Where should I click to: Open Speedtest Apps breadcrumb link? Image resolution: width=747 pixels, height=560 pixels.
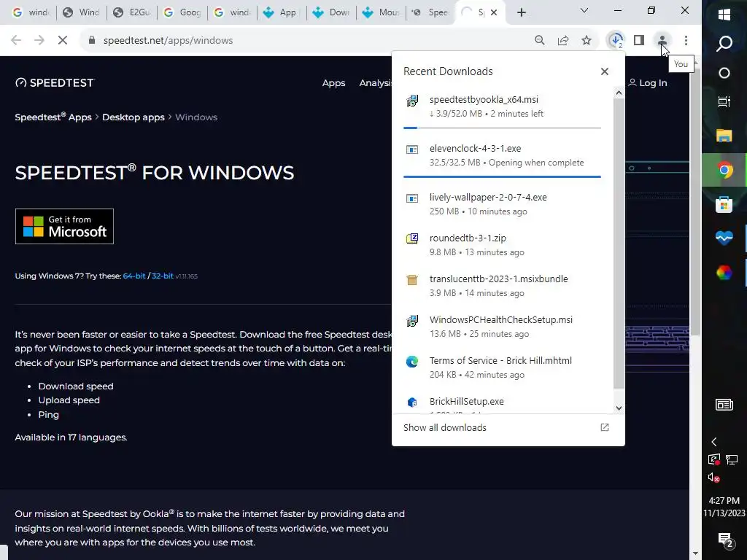53,117
